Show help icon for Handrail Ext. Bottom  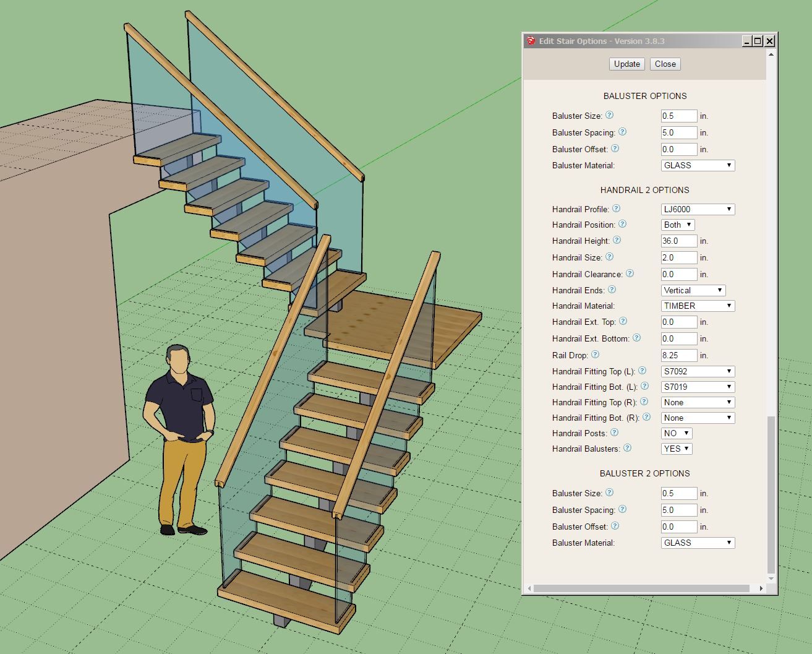[636, 338]
